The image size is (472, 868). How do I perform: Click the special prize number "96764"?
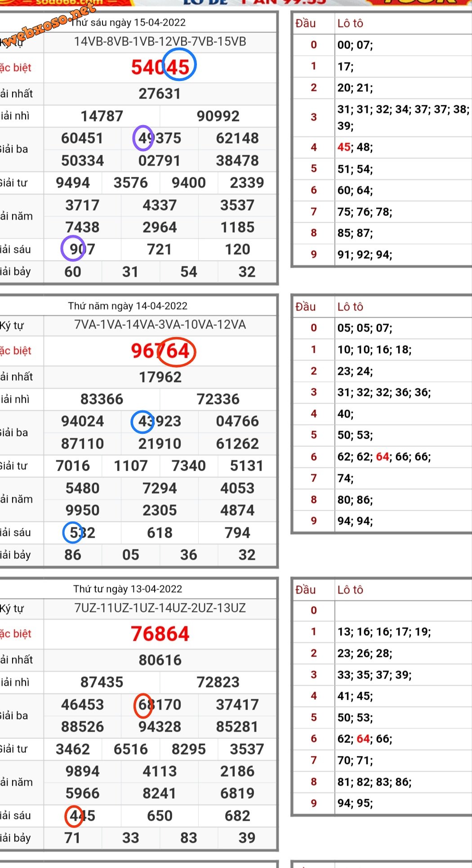click(x=160, y=351)
